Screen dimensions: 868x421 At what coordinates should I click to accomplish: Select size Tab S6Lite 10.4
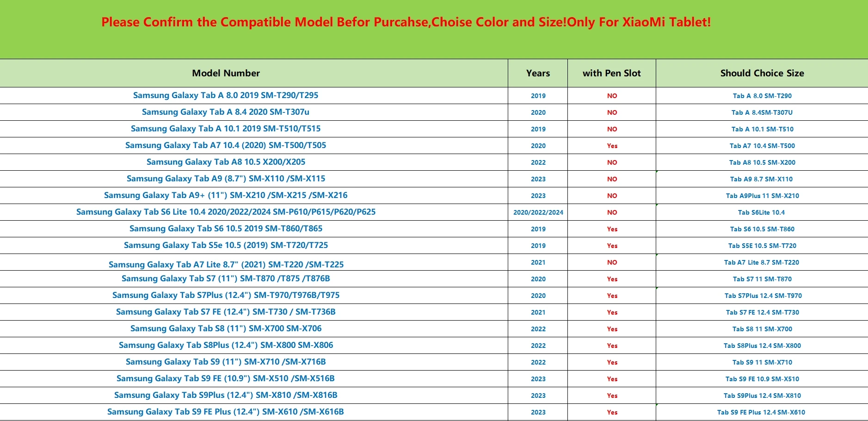coord(761,212)
